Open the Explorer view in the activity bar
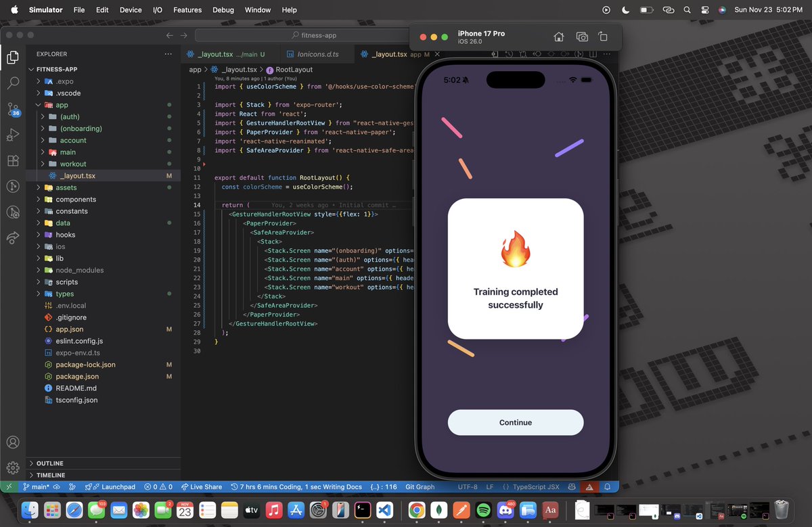 click(13, 58)
